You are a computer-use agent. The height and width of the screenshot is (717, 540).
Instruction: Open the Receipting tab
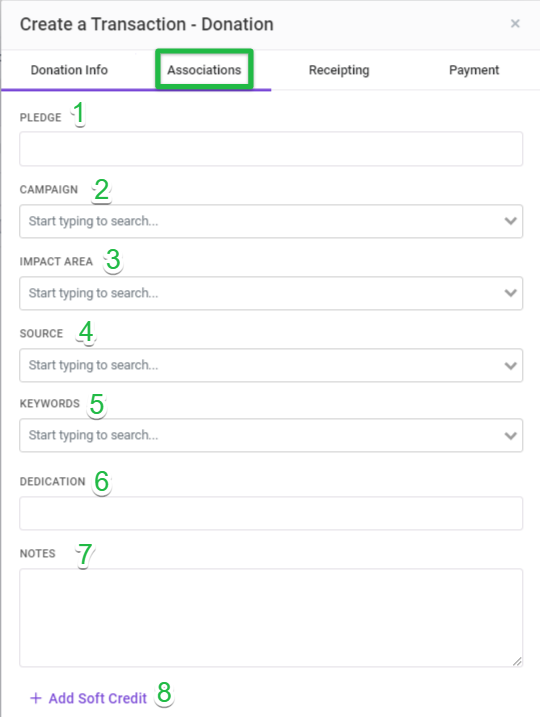pos(339,70)
